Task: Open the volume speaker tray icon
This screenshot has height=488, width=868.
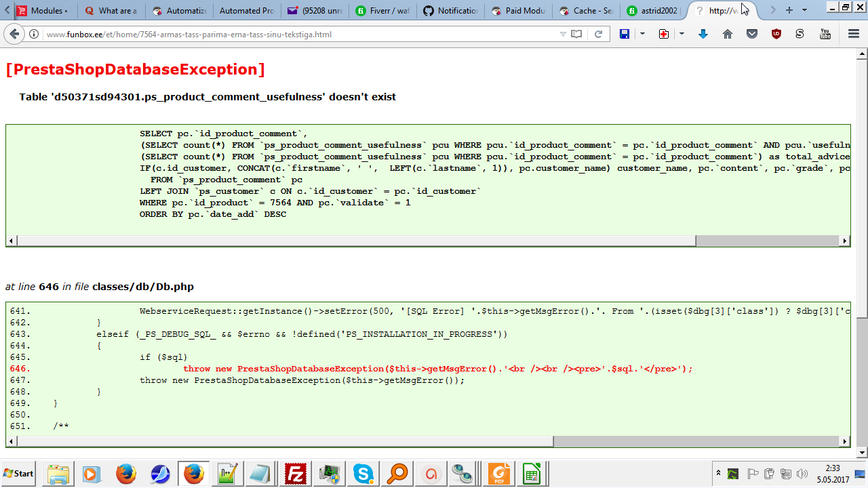Action: click(803, 474)
